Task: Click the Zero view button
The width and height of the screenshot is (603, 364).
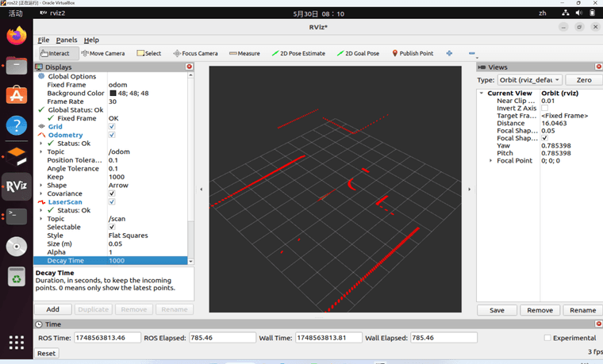Action: tap(584, 80)
